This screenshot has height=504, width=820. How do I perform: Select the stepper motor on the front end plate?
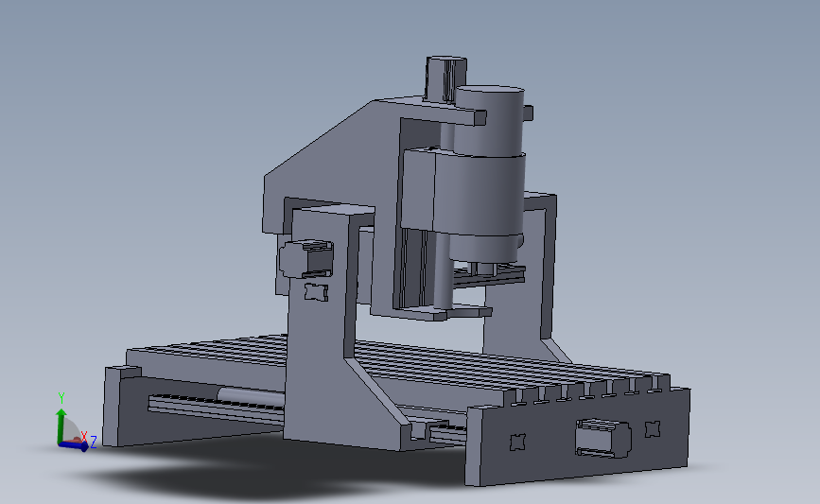[x=602, y=438]
